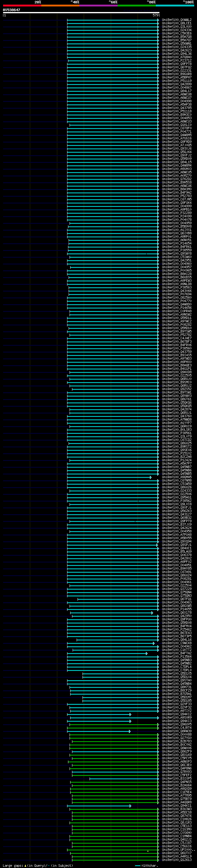Viewport: 197px width, 868px height.
Task: Click the UniRef100_A9QMA5 label
Action: [177, 477]
